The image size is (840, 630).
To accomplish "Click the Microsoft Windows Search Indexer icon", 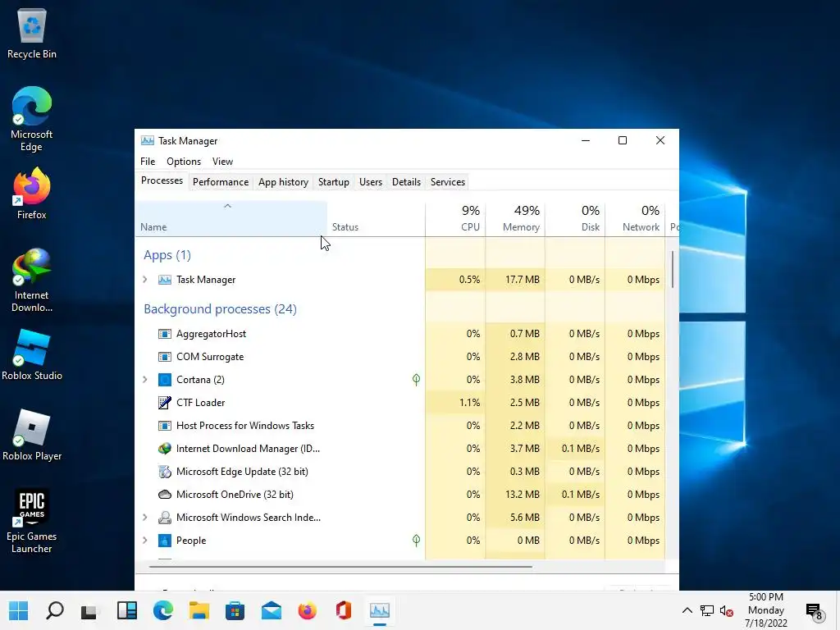I will (164, 518).
